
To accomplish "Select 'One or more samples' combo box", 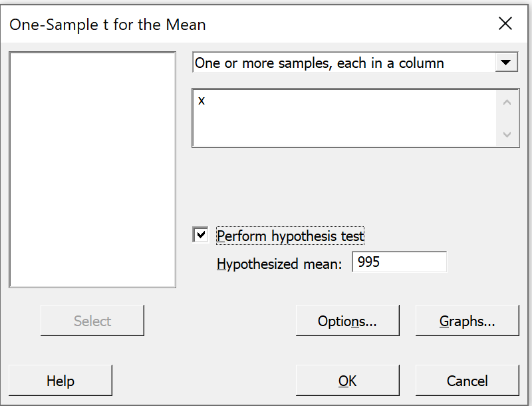I will [355, 63].
